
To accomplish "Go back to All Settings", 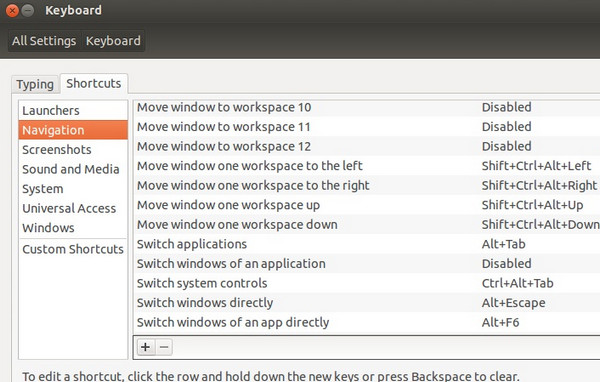I will [x=44, y=41].
